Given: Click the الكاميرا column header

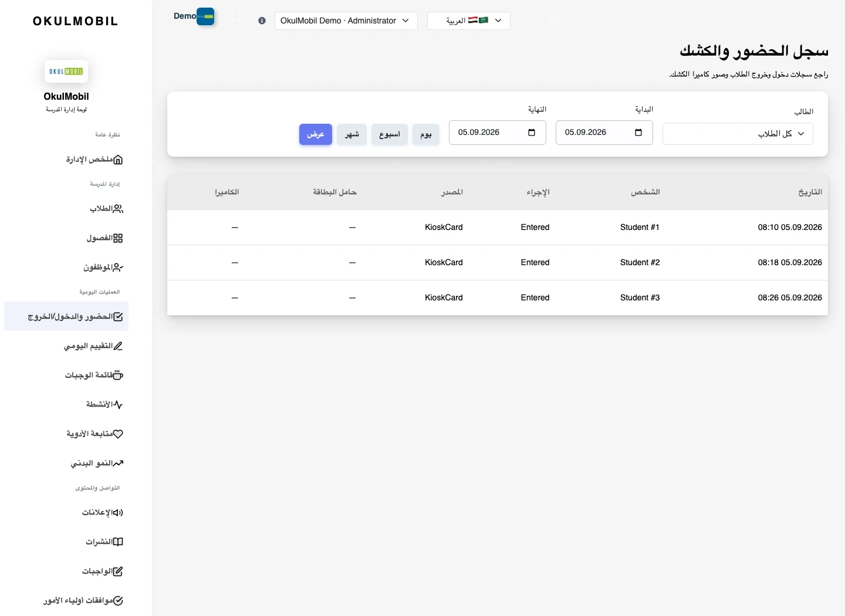Looking at the screenshot, I should click(x=227, y=192).
